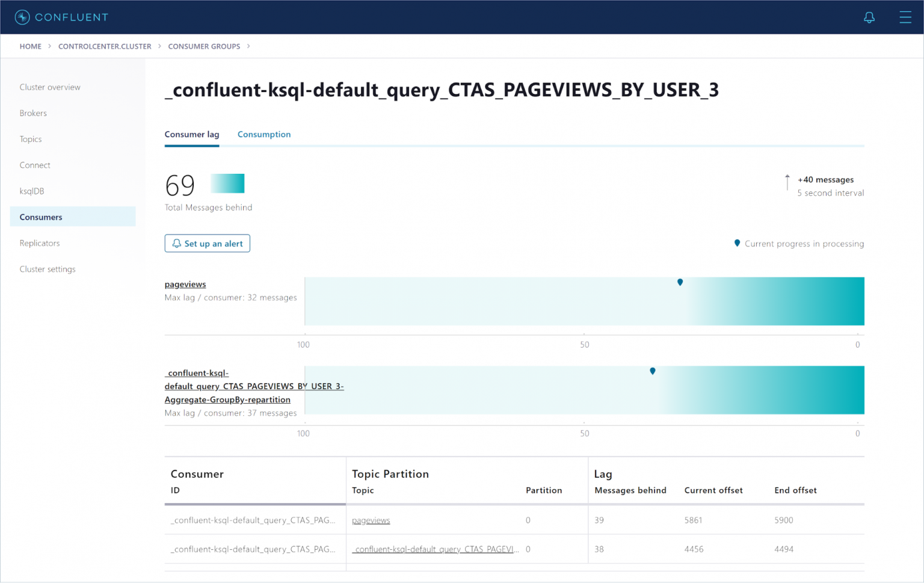
Task: Click the CONSUMER GROUPS breadcrumb
Action: [204, 46]
